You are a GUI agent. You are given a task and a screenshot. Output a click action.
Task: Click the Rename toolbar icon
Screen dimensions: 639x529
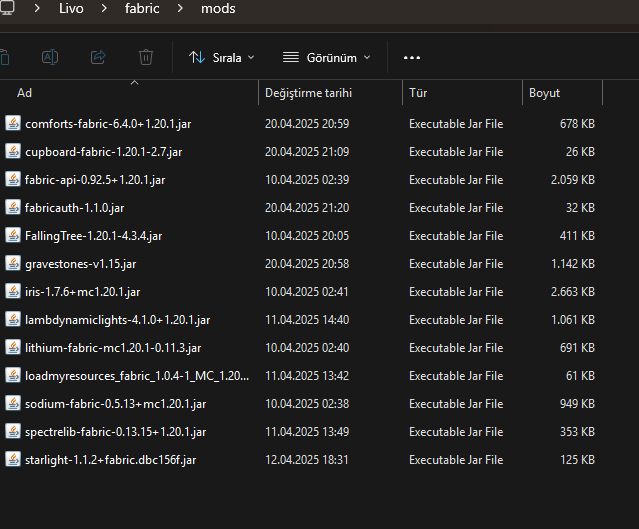tap(50, 57)
